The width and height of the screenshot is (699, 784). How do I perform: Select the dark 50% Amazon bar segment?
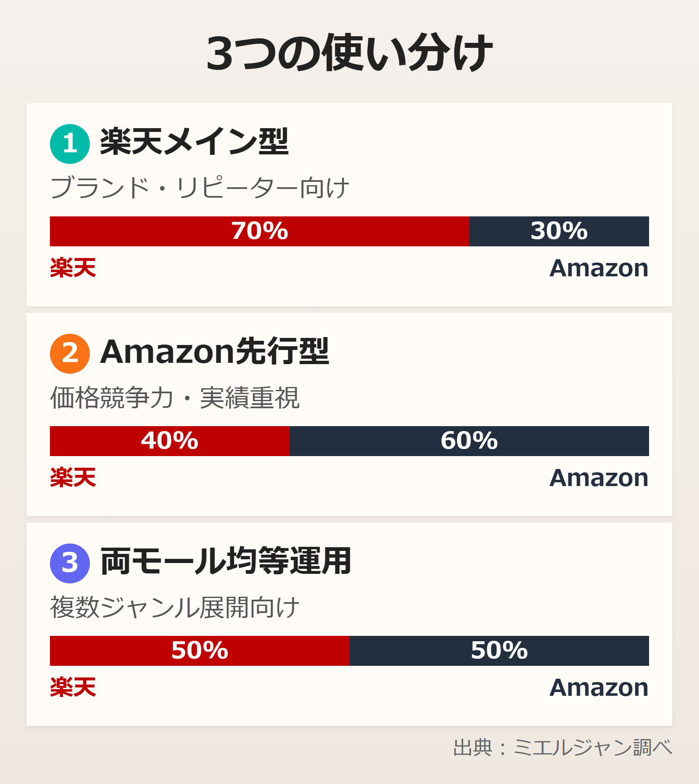(499, 651)
